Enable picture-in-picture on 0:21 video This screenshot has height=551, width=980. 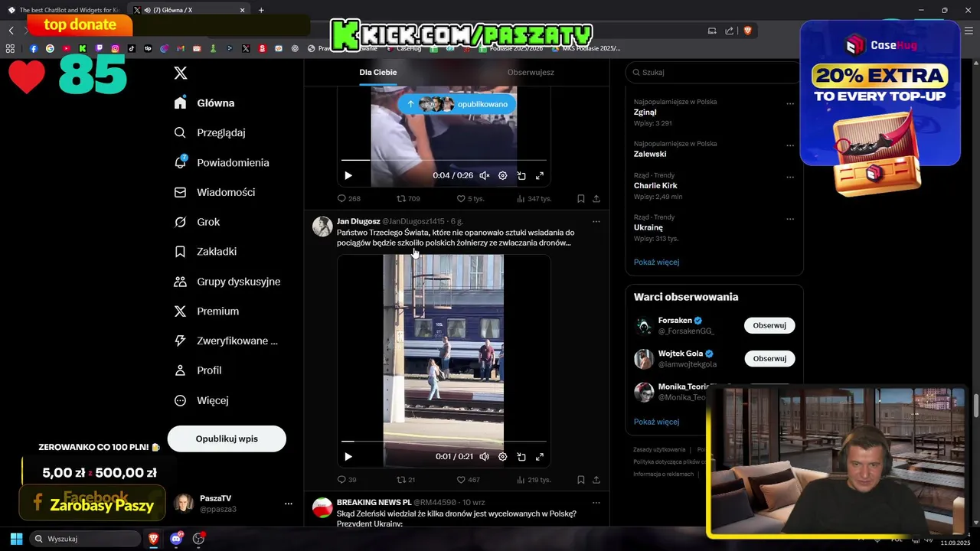coord(521,456)
